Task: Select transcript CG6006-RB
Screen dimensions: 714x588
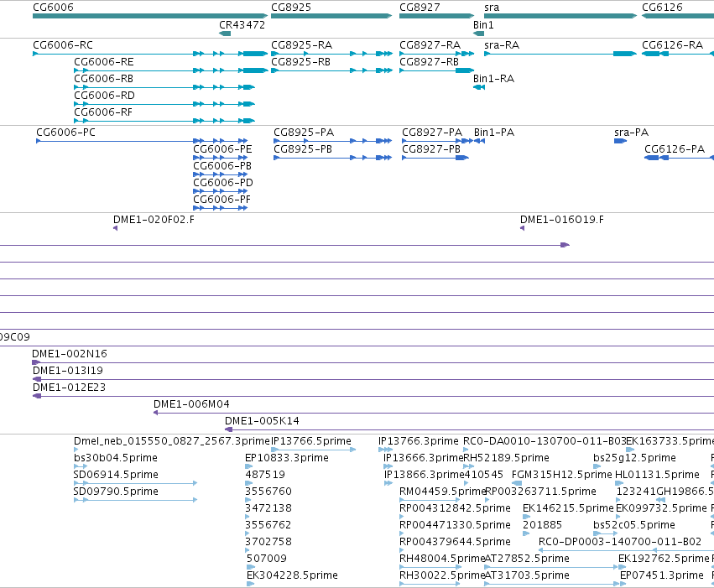Action: 164,87
